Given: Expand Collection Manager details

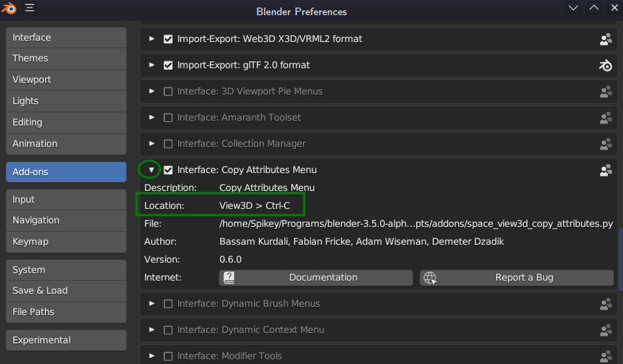Looking at the screenshot, I should tap(151, 143).
